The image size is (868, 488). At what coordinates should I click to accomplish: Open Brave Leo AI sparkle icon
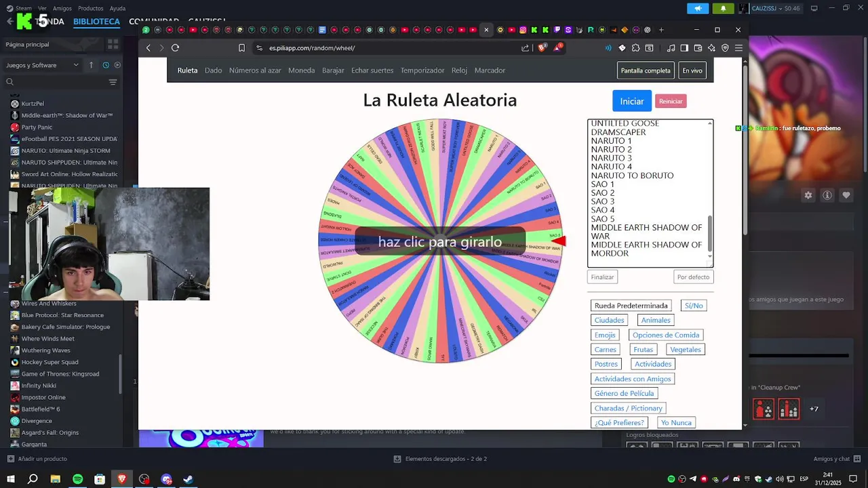(x=711, y=48)
